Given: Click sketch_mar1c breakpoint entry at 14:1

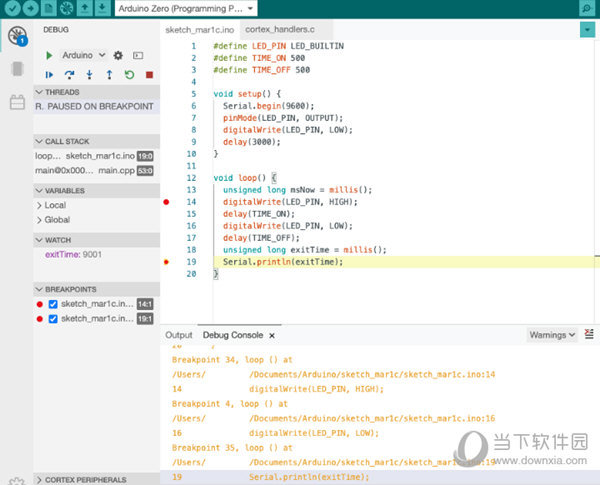Looking at the screenshot, I should pyautogui.click(x=96, y=304).
